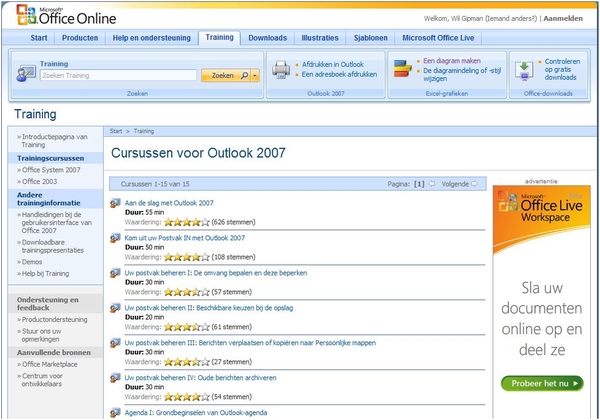Switch to the Downloads tab
Image resolution: width=600 pixels, height=420 pixels.
tap(267, 38)
